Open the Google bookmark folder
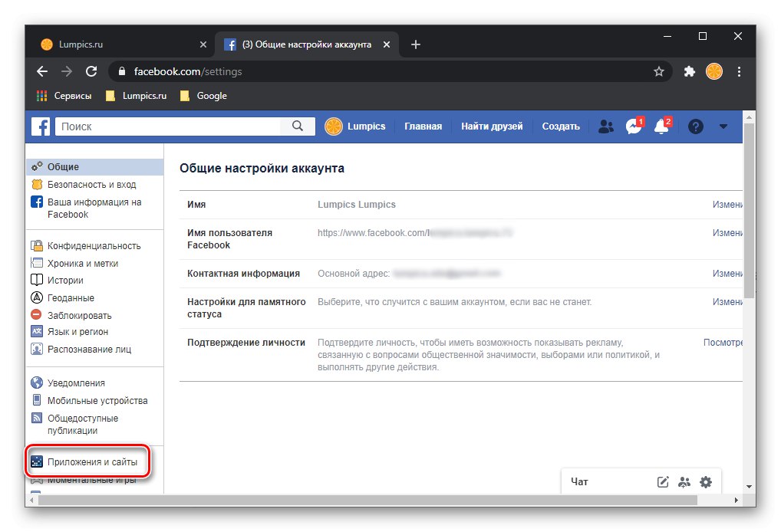Screen dimensions: 781x532 coord(203,96)
